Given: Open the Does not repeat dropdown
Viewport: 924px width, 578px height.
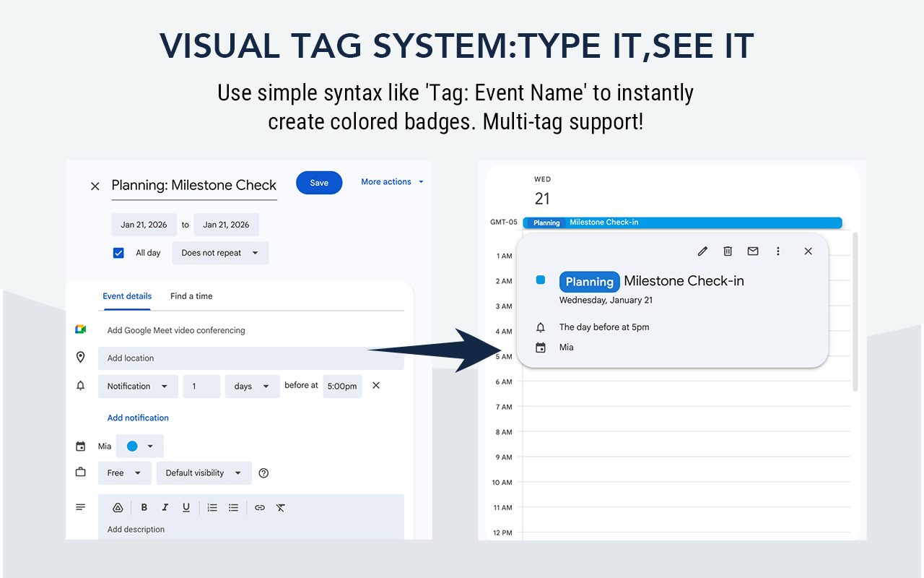Looking at the screenshot, I should pyautogui.click(x=220, y=253).
